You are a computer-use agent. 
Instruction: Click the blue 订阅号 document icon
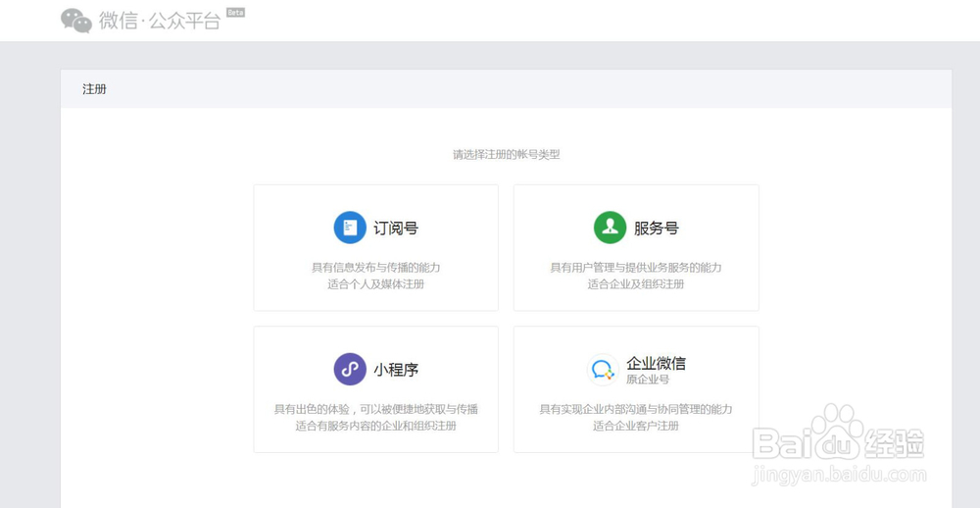click(350, 228)
